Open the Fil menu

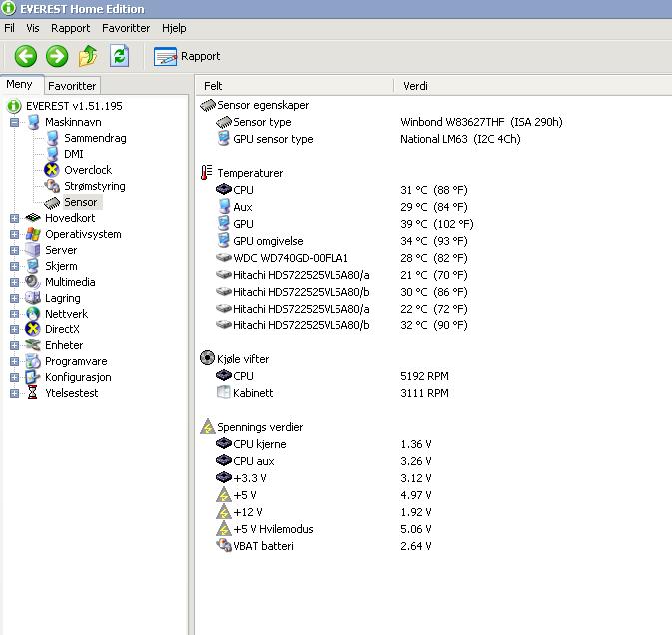[9, 28]
